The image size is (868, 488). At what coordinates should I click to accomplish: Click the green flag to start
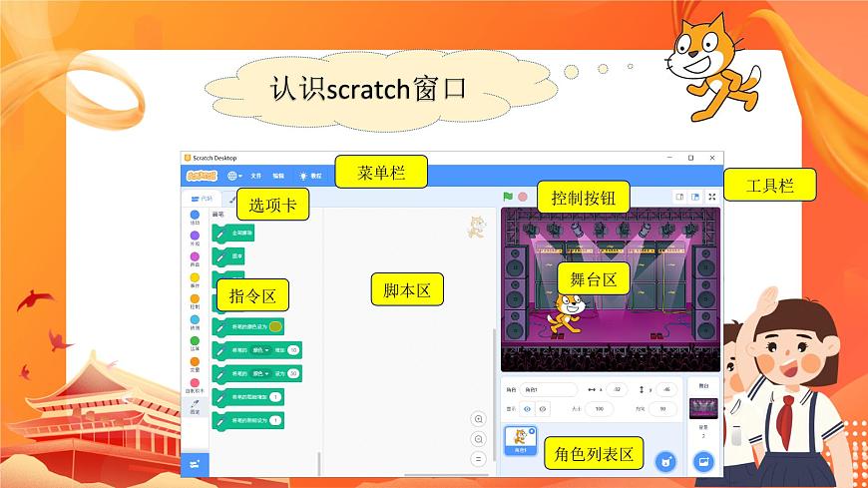508,197
